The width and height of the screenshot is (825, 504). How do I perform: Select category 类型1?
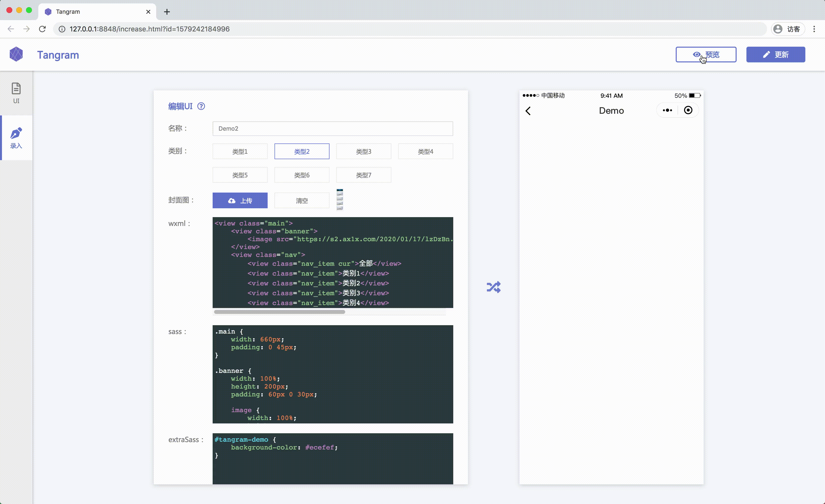point(240,151)
